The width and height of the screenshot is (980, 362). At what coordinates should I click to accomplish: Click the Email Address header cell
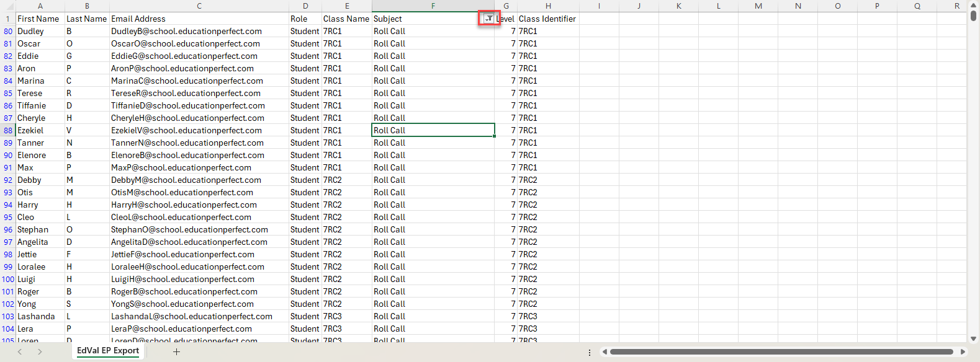coord(199,19)
